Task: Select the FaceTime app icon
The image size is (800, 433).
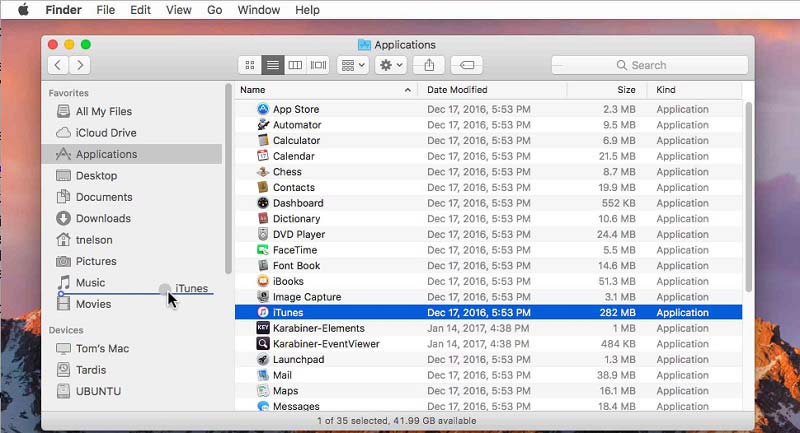Action: [x=263, y=250]
